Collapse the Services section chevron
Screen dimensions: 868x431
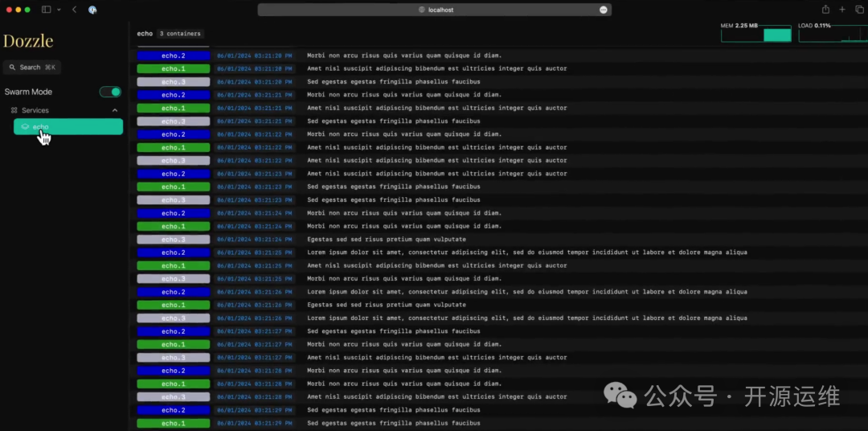pos(115,110)
